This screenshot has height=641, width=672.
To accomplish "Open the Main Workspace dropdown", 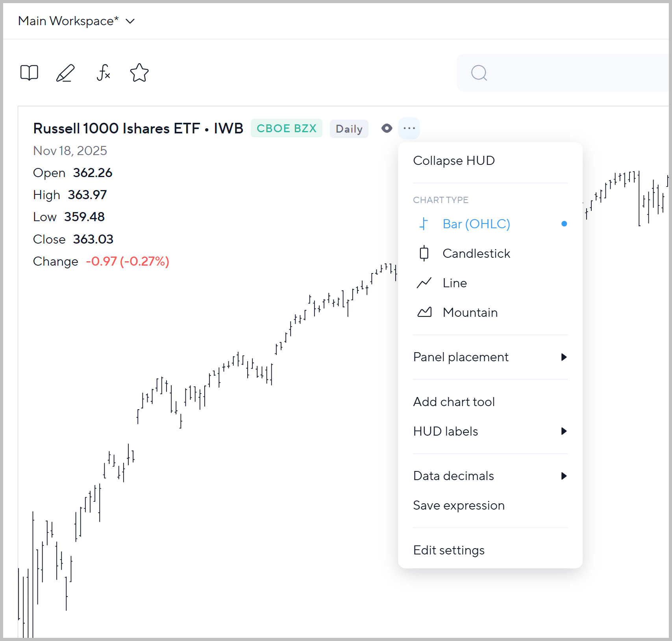I will pyautogui.click(x=76, y=21).
